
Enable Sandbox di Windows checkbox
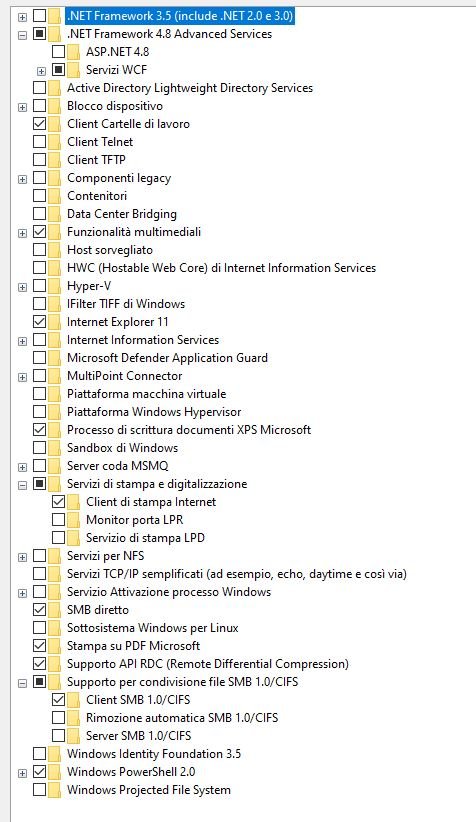39,447
